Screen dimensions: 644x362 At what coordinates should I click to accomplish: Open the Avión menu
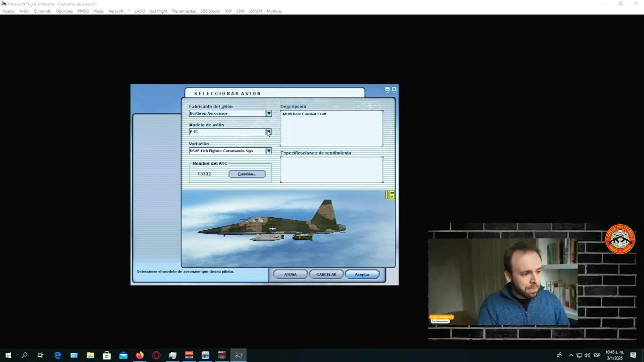pos(25,11)
